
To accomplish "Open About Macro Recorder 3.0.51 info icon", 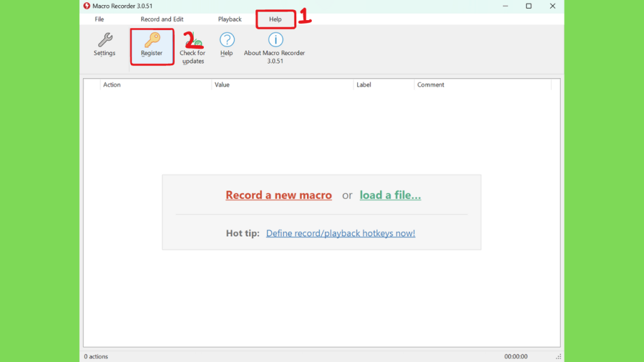I will pyautogui.click(x=275, y=40).
